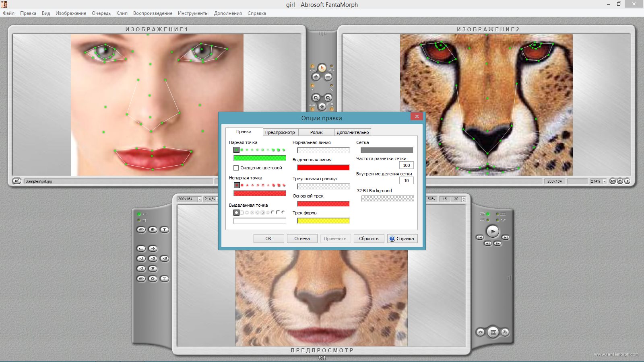This screenshot has height=362, width=644.
Task: Choose the filled square style for Непарная точка
Action: click(x=242, y=185)
